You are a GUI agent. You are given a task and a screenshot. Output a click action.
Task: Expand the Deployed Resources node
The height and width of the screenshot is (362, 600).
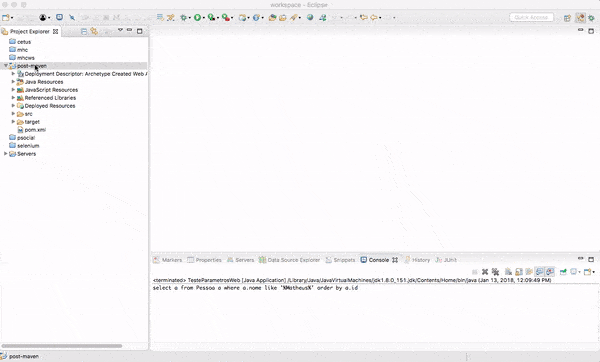(13, 106)
